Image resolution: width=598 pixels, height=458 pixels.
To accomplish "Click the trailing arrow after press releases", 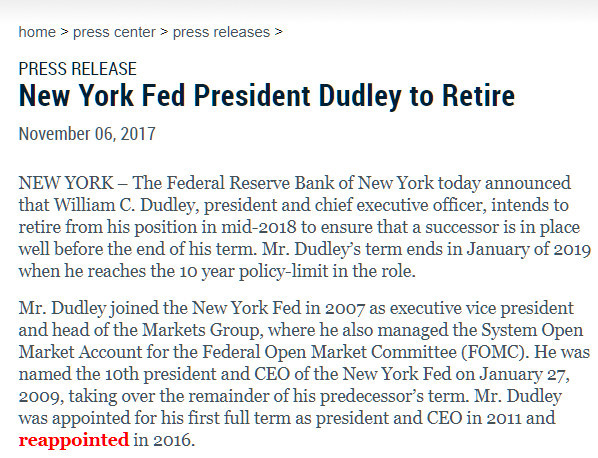I will pos(279,32).
